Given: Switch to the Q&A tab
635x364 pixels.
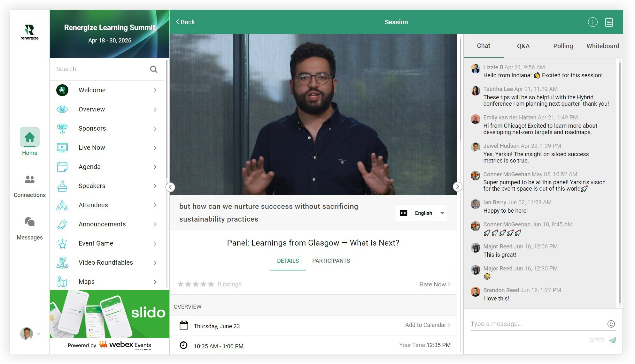Looking at the screenshot, I should click(x=523, y=46).
